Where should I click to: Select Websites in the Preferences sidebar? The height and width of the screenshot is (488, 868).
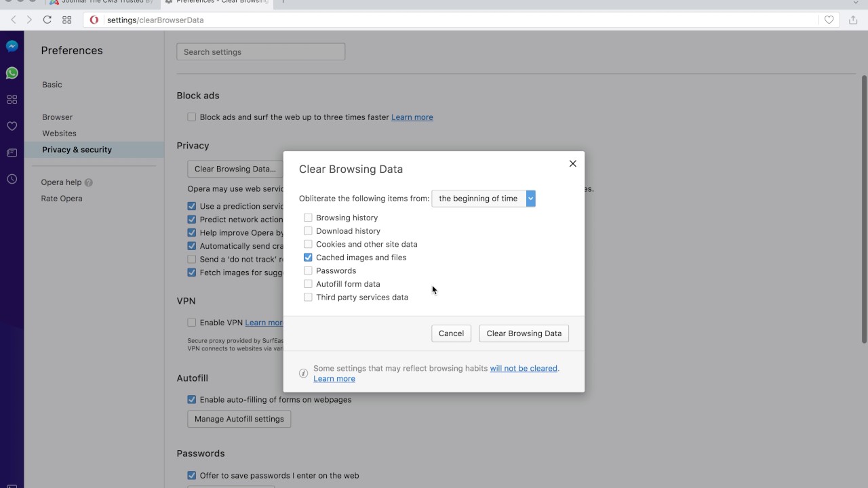(59, 134)
